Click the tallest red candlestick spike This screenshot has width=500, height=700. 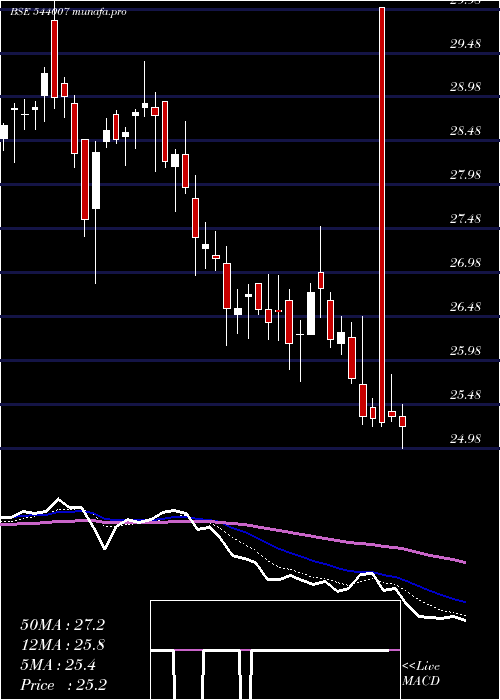tap(382, 215)
